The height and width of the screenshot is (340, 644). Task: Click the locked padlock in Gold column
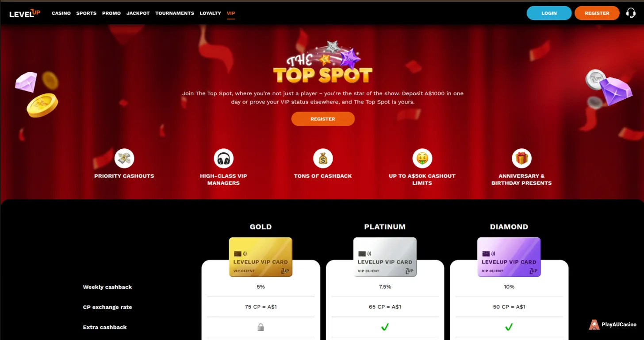pos(261,327)
